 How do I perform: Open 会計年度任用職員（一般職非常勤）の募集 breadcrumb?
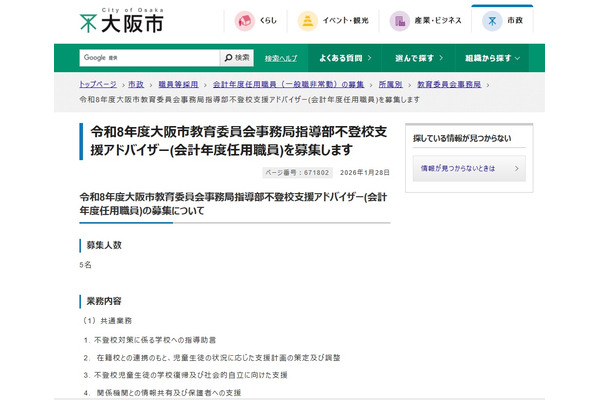[x=289, y=84]
